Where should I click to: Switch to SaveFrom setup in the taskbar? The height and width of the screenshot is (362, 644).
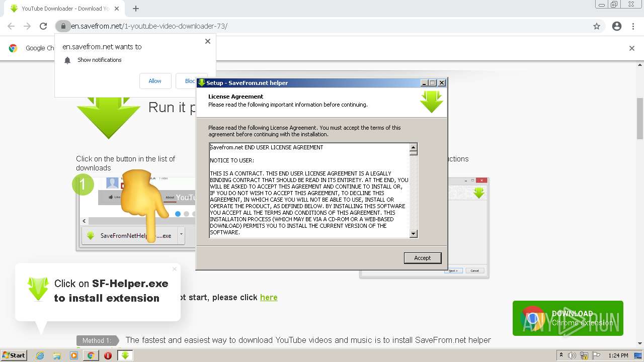click(x=125, y=355)
